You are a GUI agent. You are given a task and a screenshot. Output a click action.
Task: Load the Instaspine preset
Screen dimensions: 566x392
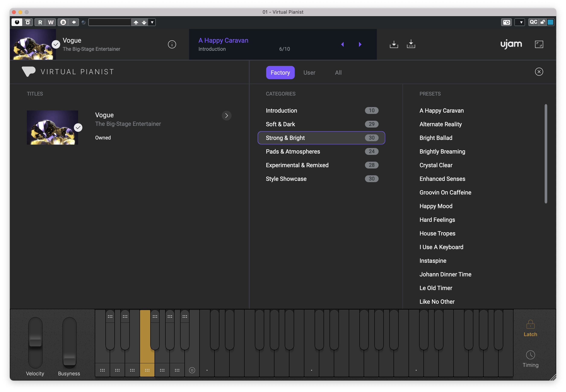[433, 261]
